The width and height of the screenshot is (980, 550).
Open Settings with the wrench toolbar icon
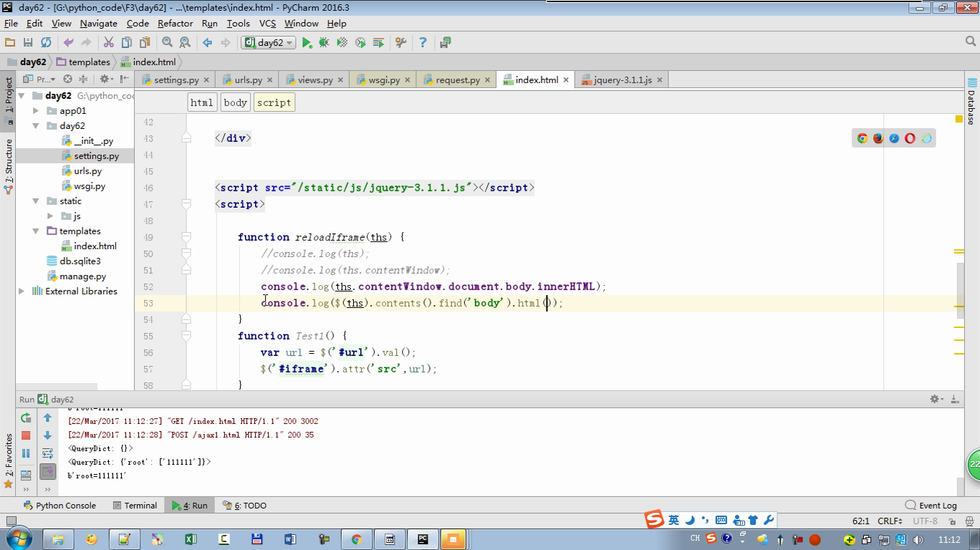pos(401,43)
